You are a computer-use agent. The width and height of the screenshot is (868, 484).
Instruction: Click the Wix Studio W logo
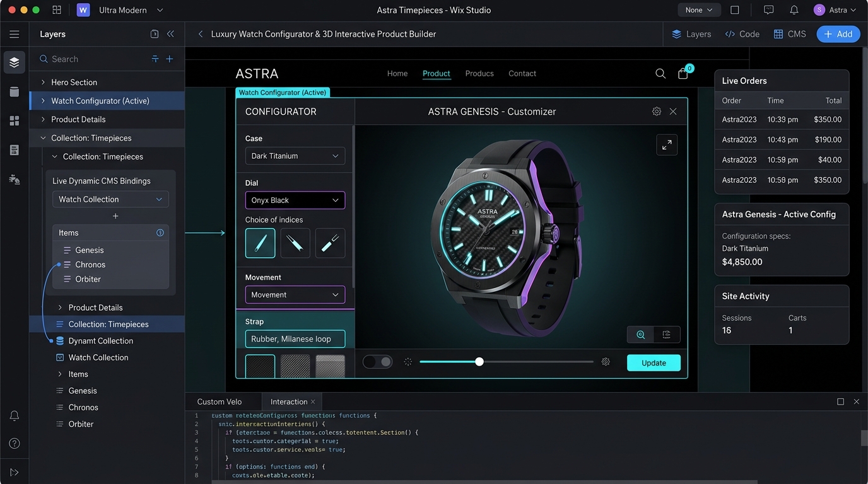click(83, 10)
